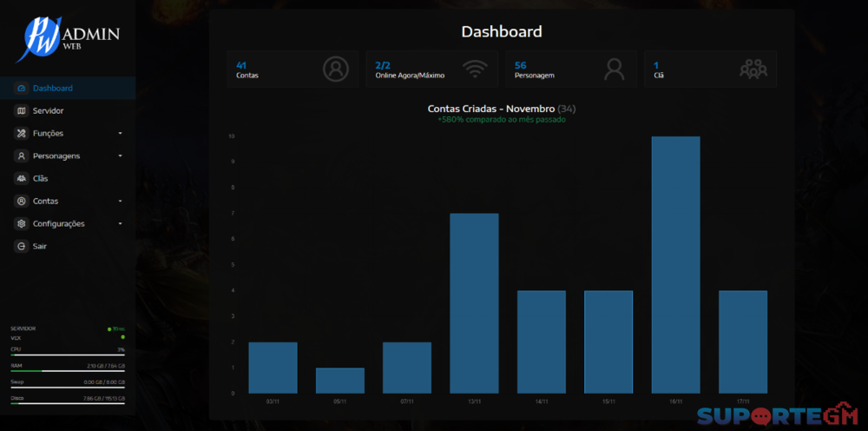Click the RAM usage progress bar
The width and height of the screenshot is (868, 431).
(x=68, y=371)
